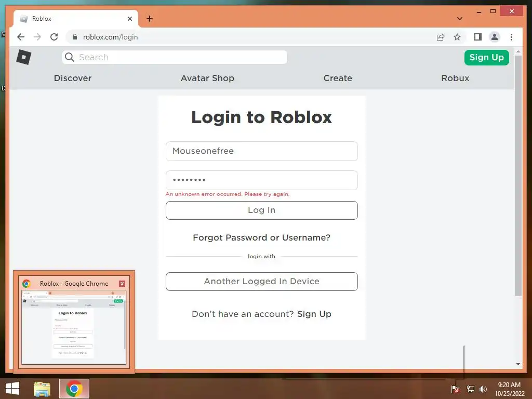Open the Avatar Shop nav item
This screenshot has height=399, width=532.
coord(207,78)
